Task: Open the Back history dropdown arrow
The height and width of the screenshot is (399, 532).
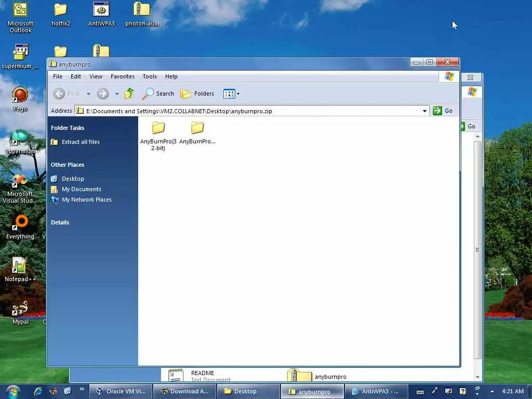Action: pyautogui.click(x=88, y=94)
